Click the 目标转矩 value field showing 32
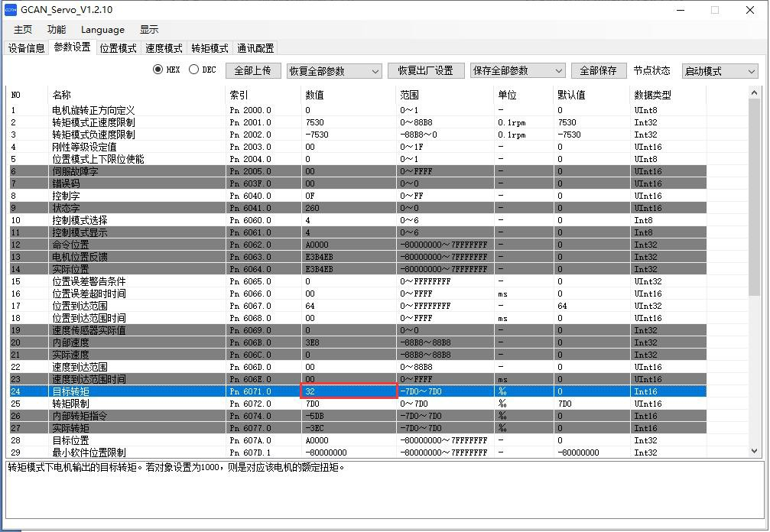This screenshot has height=532, width=770. [x=349, y=391]
